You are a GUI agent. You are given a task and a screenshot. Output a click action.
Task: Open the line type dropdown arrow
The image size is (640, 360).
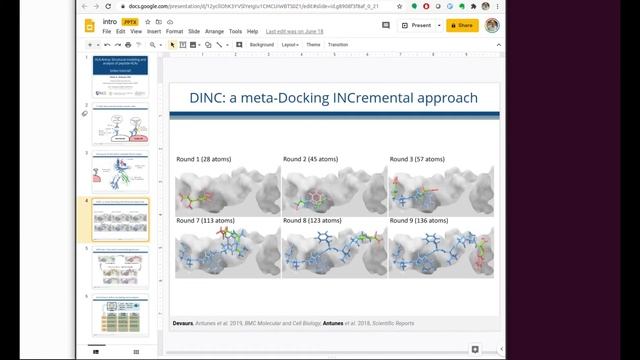[x=227, y=45]
